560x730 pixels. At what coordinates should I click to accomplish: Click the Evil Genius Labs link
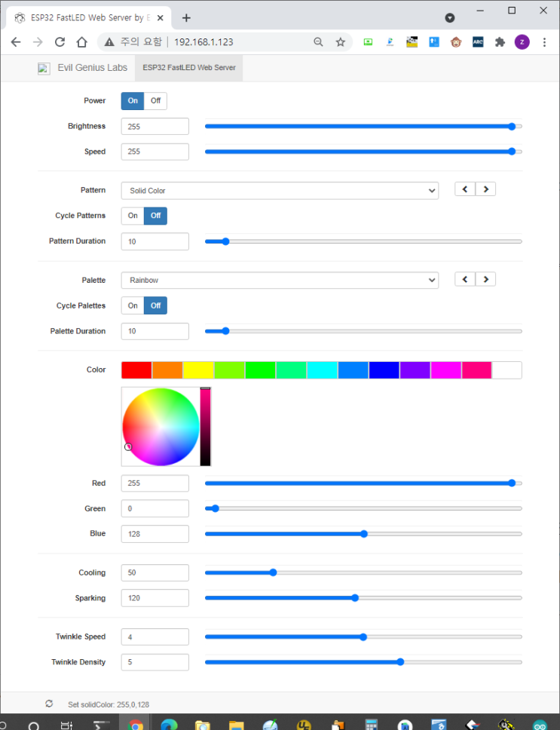coord(92,68)
